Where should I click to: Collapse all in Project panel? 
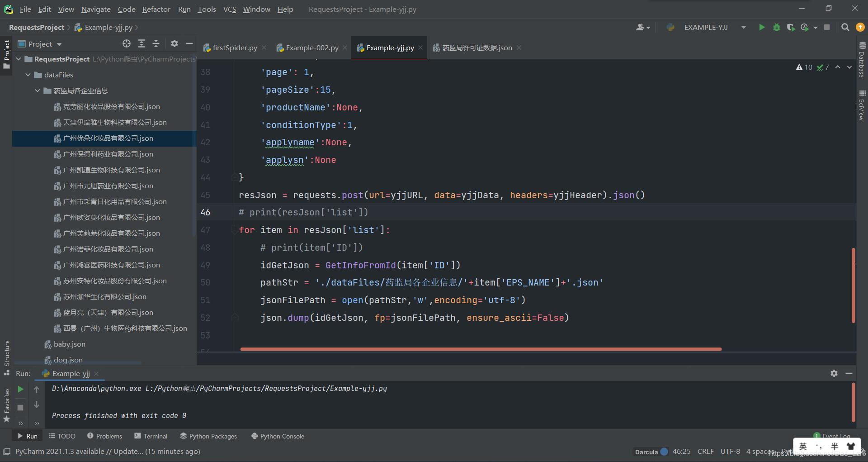156,43
